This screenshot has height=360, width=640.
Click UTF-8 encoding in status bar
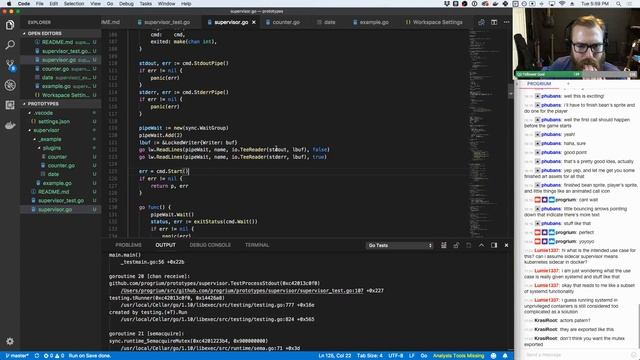click(x=396, y=356)
